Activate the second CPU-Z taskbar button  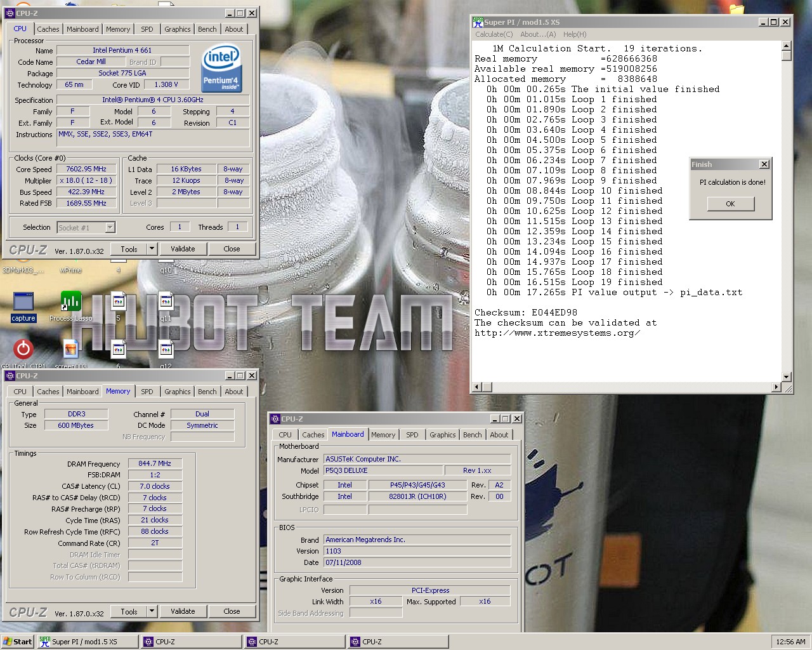click(x=296, y=641)
